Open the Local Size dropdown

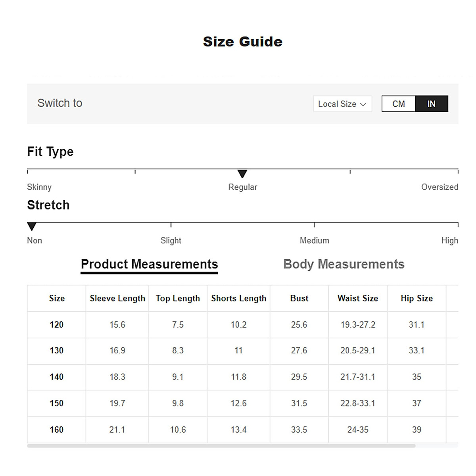tap(342, 104)
